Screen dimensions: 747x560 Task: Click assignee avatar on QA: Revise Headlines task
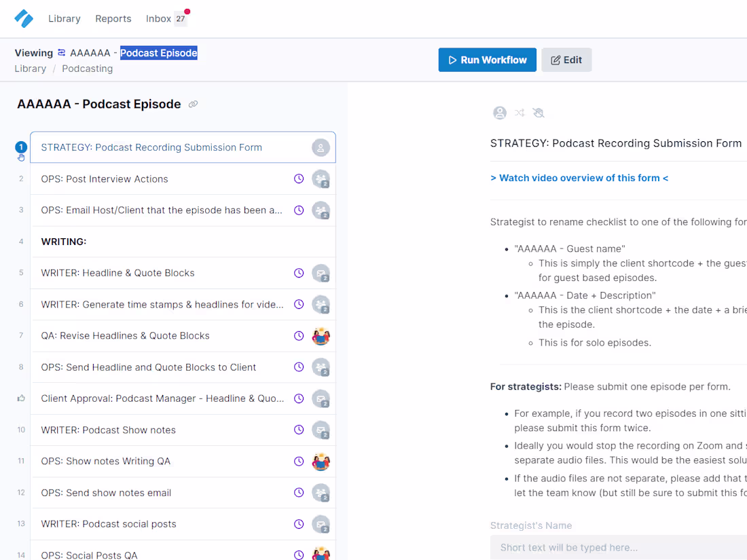321,336
